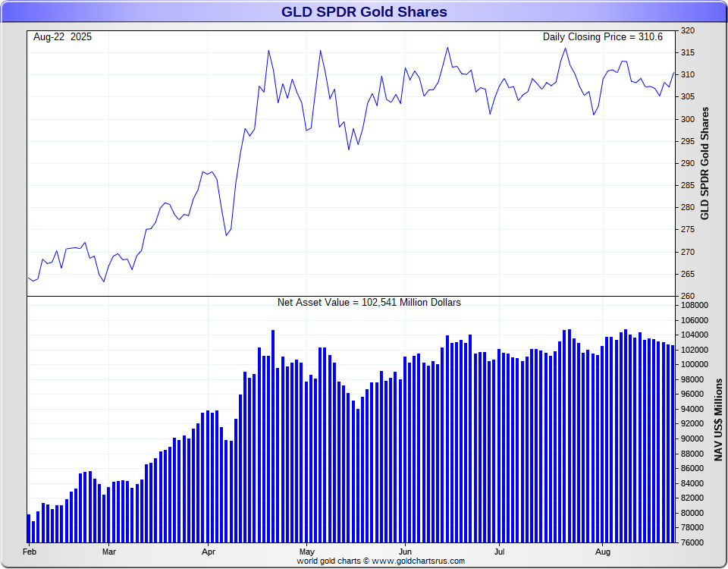Image resolution: width=728 pixels, height=569 pixels.
Task: Click the Jun label on the x-axis
Action: click(405, 552)
